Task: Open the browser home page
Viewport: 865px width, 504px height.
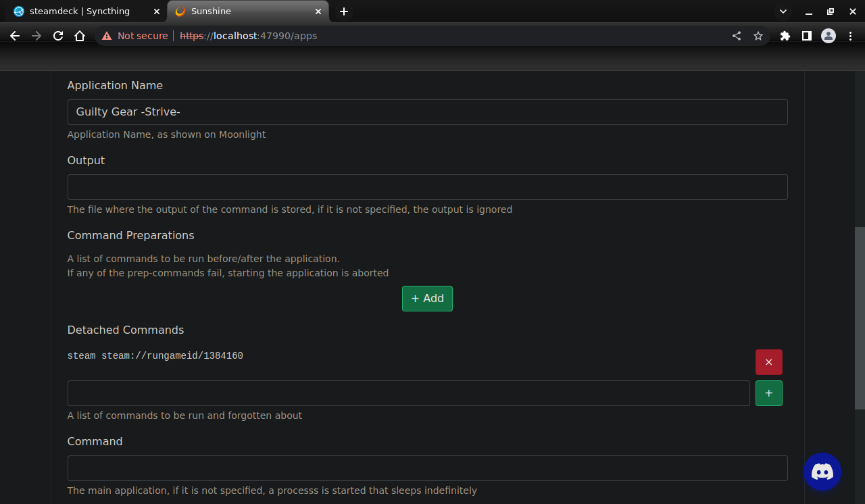Action: point(80,36)
